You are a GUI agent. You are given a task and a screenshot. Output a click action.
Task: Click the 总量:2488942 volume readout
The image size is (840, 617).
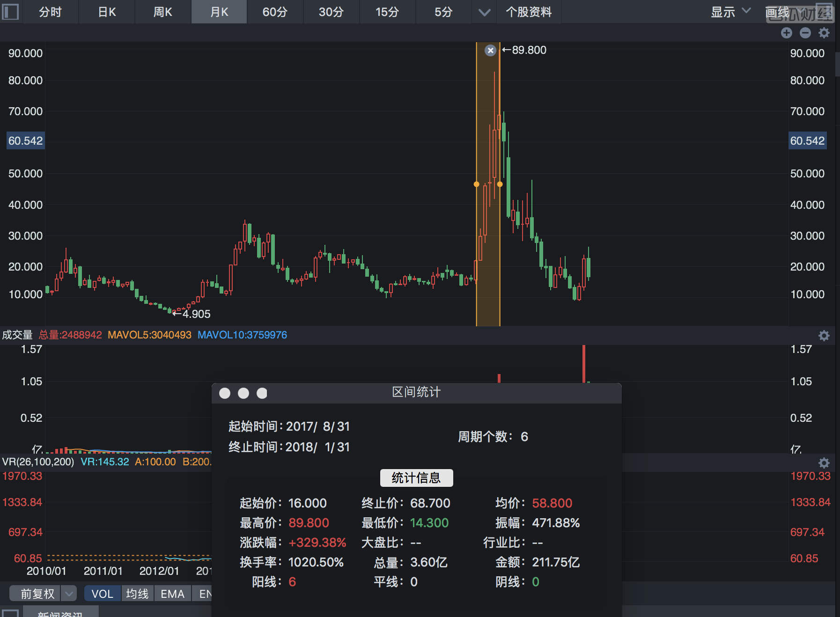(70, 335)
